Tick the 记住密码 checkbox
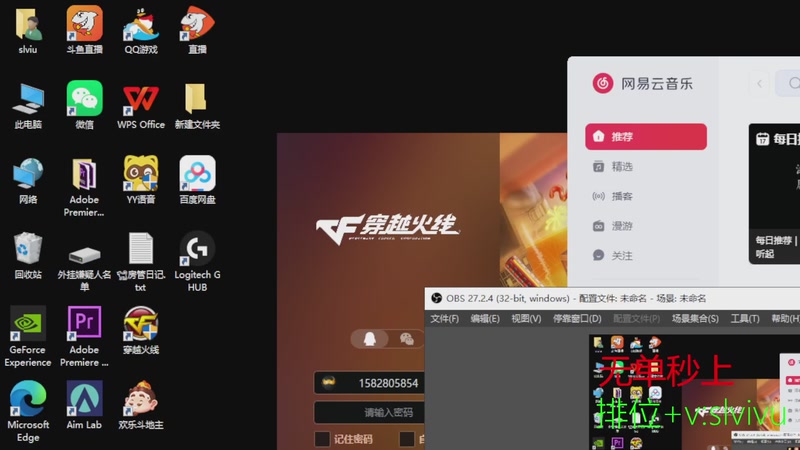Screen dimensions: 800x450 [x=322, y=439]
